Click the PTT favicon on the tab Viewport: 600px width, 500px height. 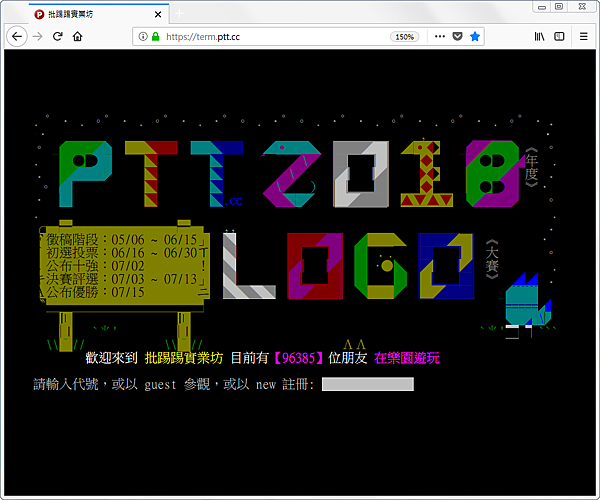(x=39, y=15)
